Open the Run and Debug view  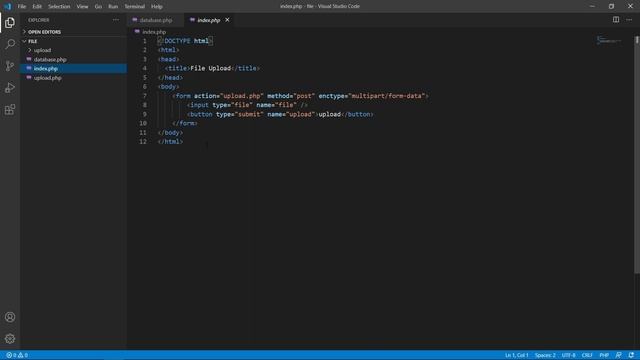[10, 88]
